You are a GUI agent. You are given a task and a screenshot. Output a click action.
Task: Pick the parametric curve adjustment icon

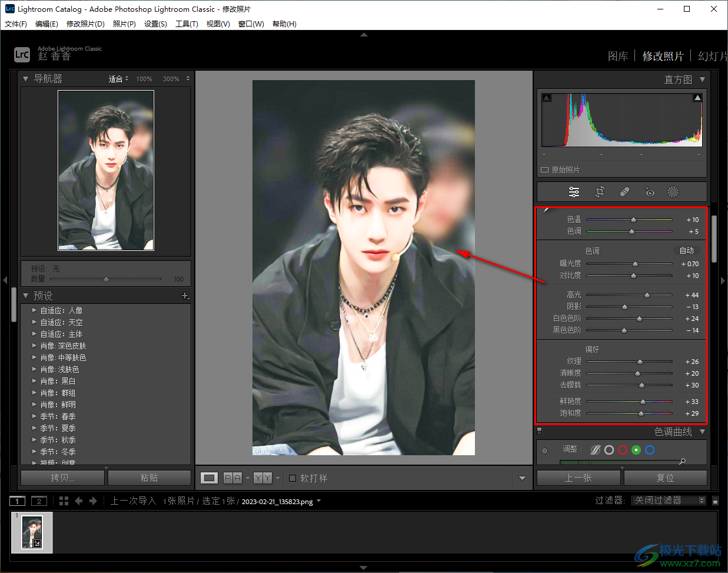(x=596, y=450)
